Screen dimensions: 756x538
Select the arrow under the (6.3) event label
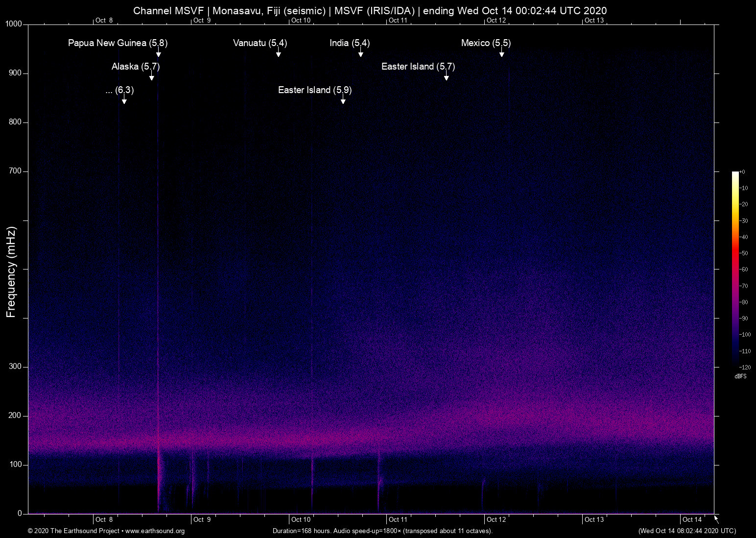click(x=124, y=101)
